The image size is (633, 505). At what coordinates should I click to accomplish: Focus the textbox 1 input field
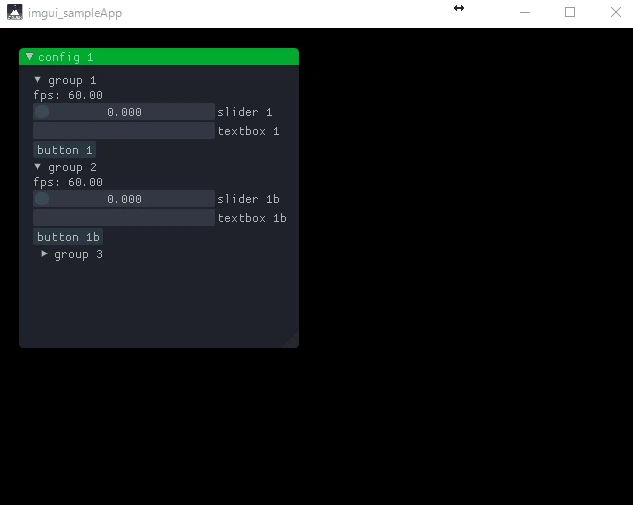pos(124,131)
